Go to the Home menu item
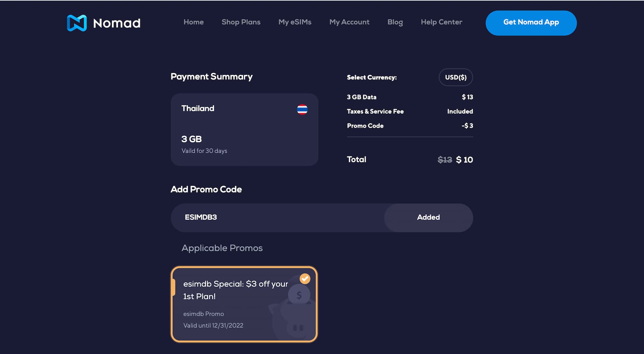 (194, 22)
